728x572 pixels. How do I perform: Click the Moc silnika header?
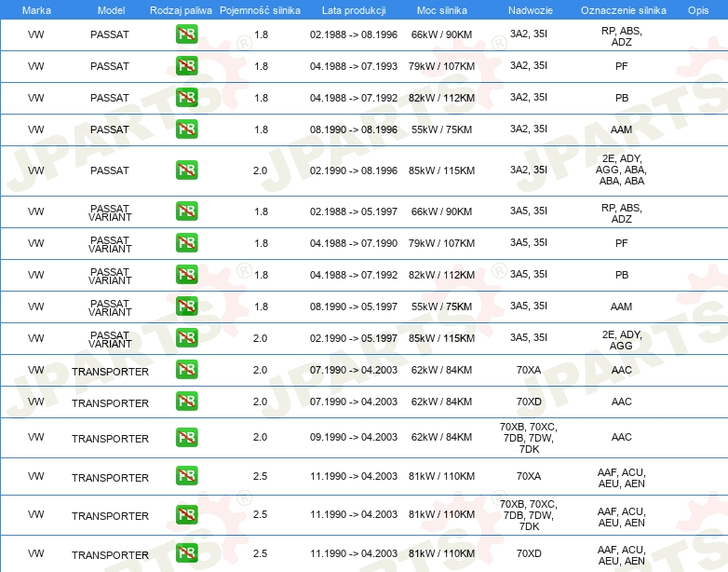coord(442,10)
